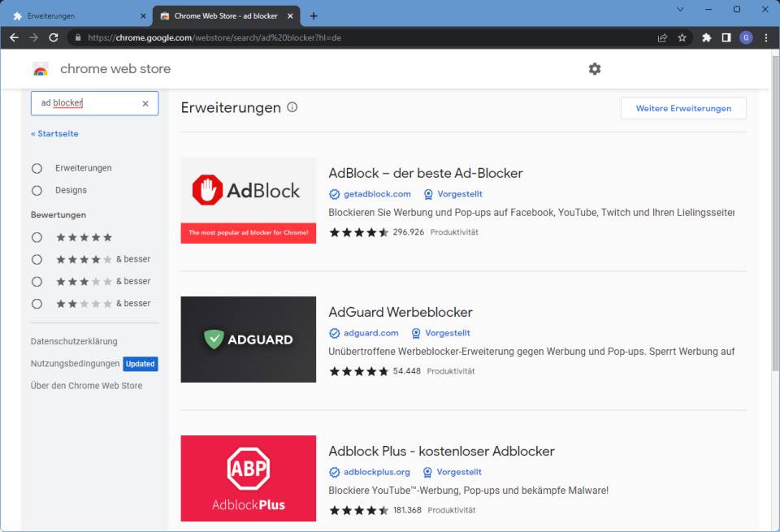Open a new tab with plus button
780x532 pixels.
click(x=314, y=16)
